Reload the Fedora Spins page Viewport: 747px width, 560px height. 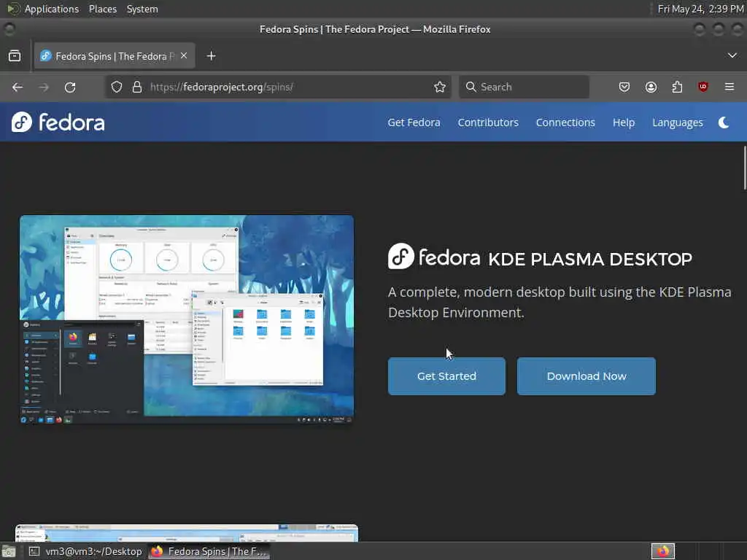pyautogui.click(x=70, y=87)
